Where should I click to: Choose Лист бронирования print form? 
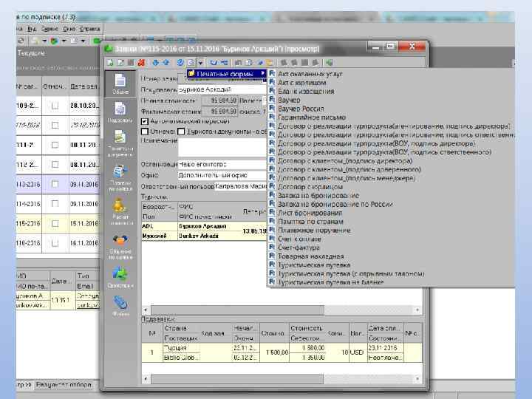310,213
